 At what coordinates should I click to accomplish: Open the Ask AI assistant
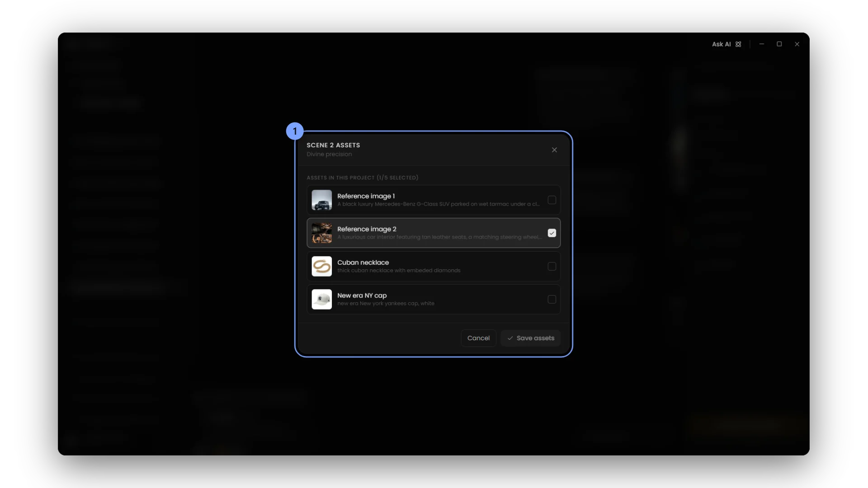point(726,44)
